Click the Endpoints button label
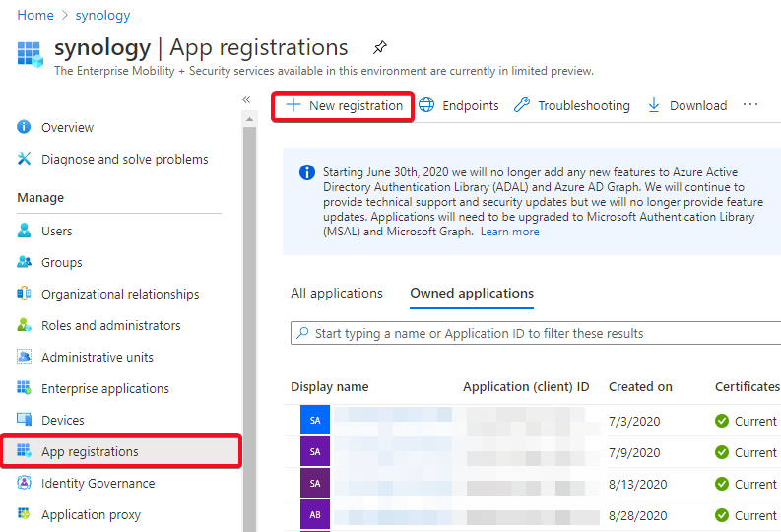The image size is (781, 532). coord(470,106)
